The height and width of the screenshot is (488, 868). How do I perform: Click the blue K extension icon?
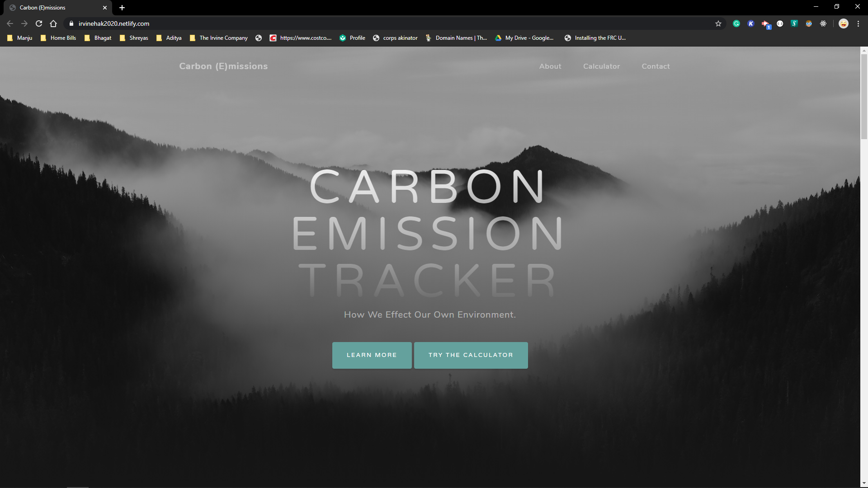[751, 23]
